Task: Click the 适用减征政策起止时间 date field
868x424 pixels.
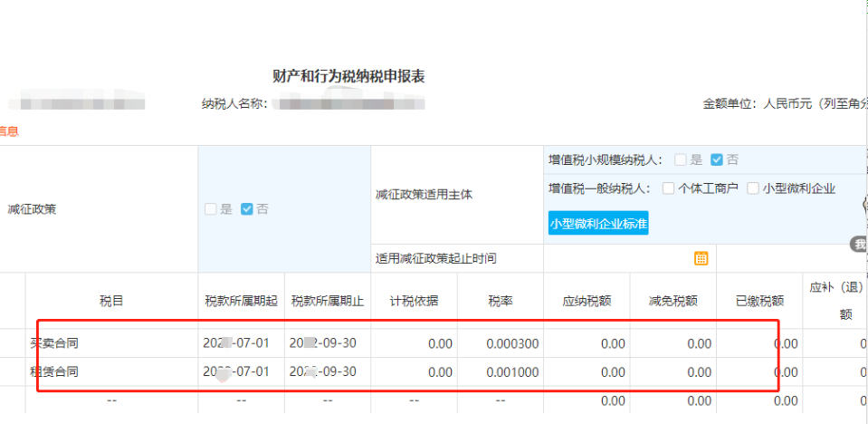Action: (x=629, y=258)
